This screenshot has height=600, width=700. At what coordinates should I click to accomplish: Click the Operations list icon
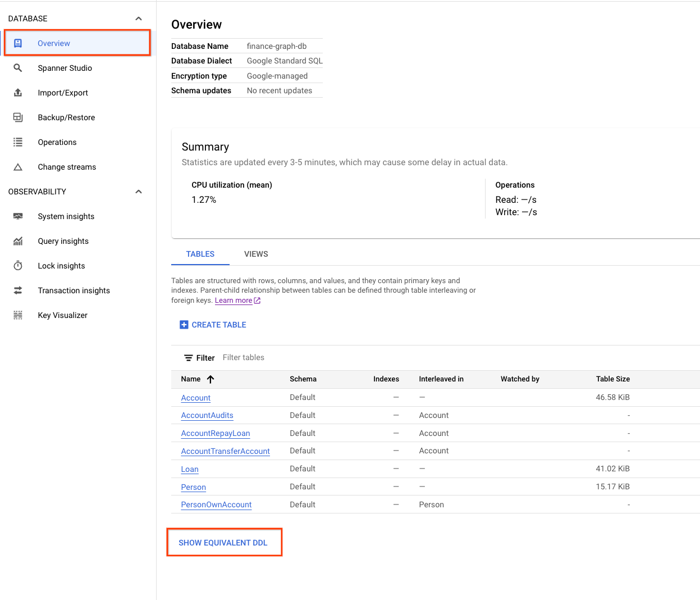[18, 142]
